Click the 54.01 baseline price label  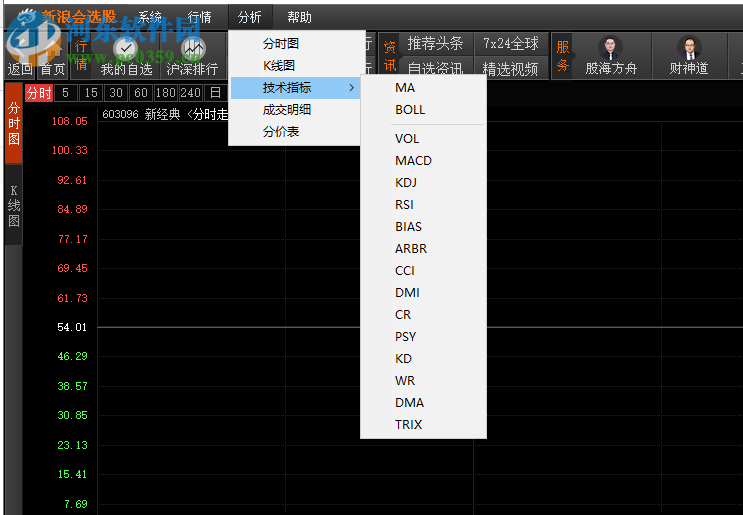tap(72, 327)
